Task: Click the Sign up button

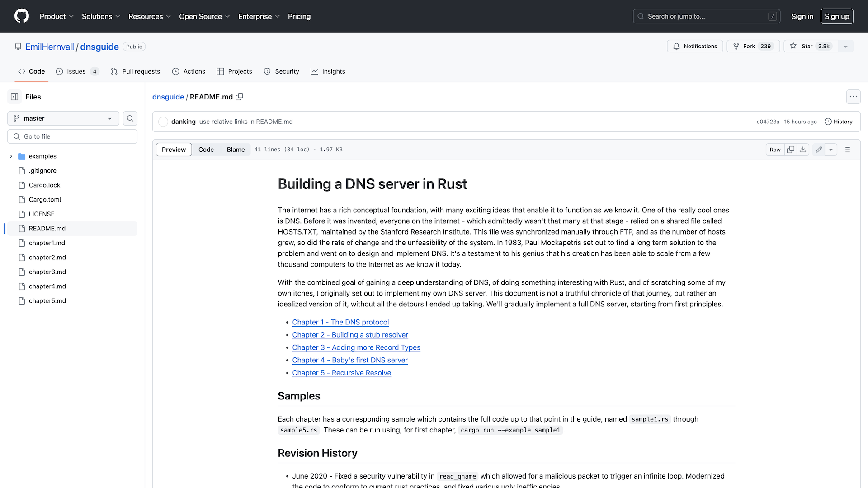Action: (837, 16)
